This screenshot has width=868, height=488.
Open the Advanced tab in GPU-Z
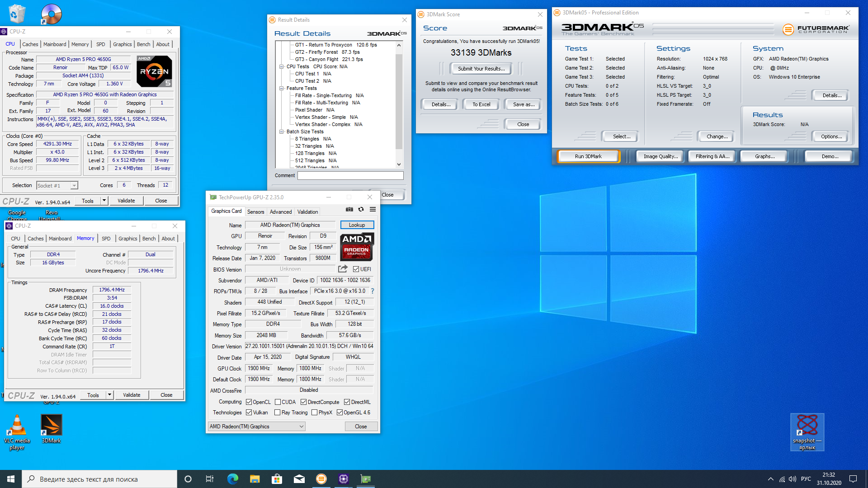tap(281, 212)
